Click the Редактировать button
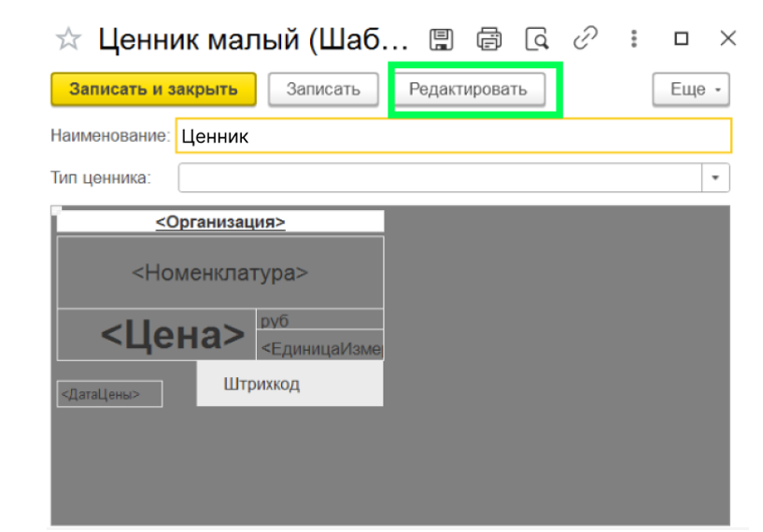The image size is (763, 532). pos(469,89)
